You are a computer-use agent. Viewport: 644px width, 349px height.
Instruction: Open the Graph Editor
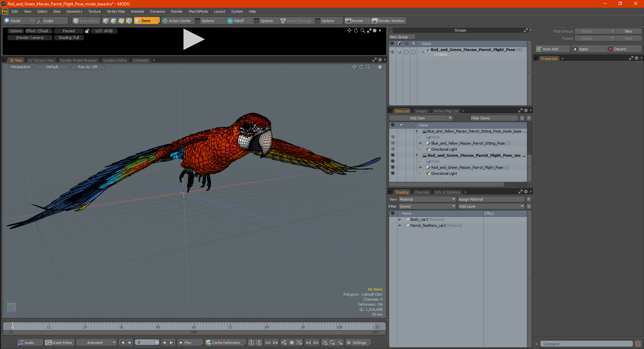[59, 343]
